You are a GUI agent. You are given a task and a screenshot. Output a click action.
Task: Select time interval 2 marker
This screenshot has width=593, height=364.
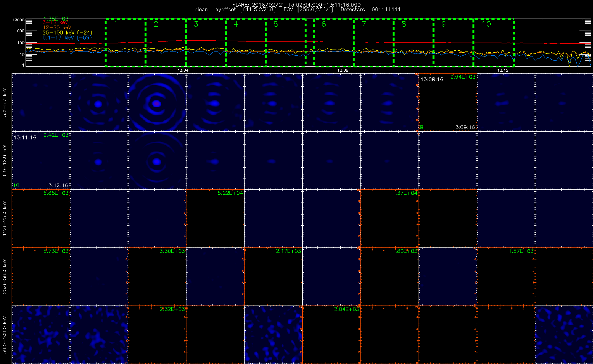[x=156, y=24]
